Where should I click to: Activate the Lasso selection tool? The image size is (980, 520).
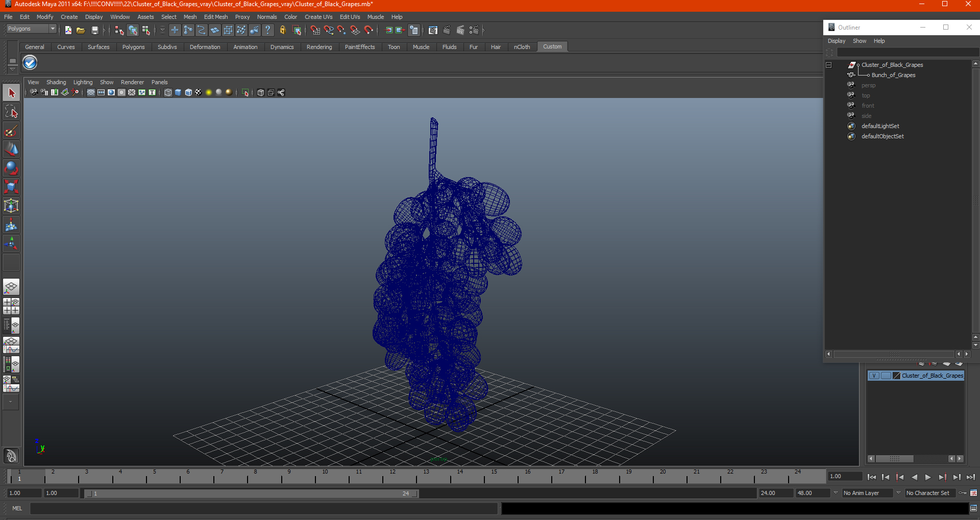[x=11, y=112]
